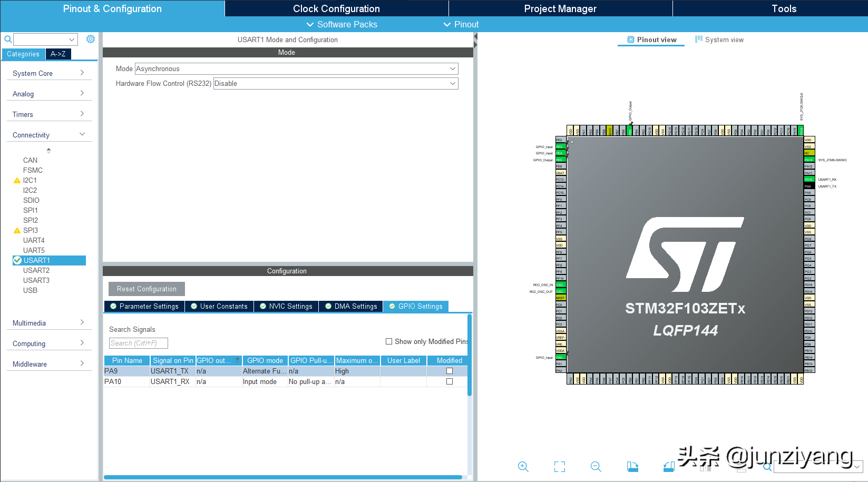This screenshot has height=482, width=868.
Task: Switch to the A->Z list tab
Action: tap(58, 54)
